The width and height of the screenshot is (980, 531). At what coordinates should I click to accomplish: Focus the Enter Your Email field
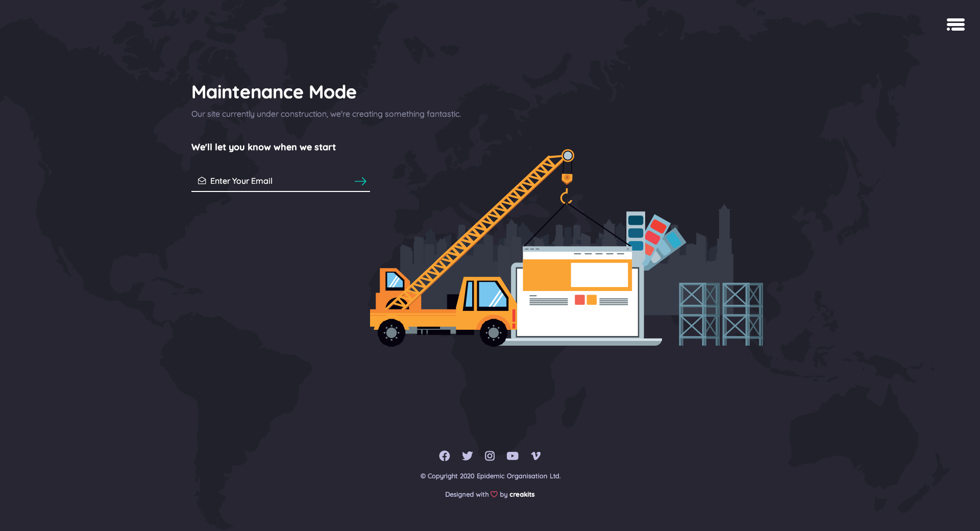(280, 181)
